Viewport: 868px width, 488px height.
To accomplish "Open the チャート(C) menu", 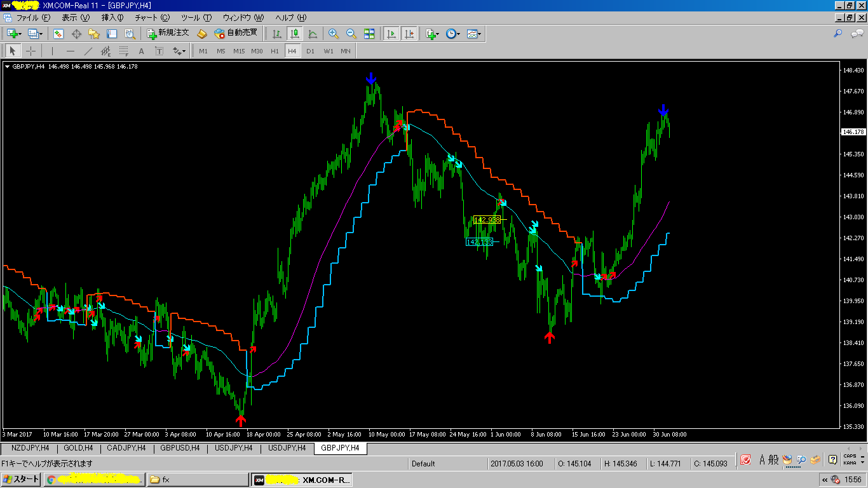I will point(152,18).
